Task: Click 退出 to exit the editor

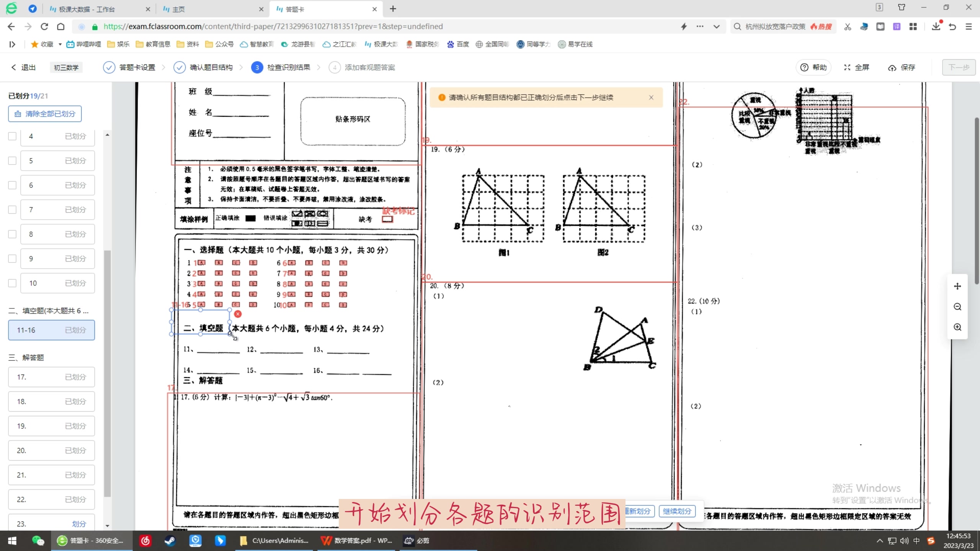Action: [23, 67]
